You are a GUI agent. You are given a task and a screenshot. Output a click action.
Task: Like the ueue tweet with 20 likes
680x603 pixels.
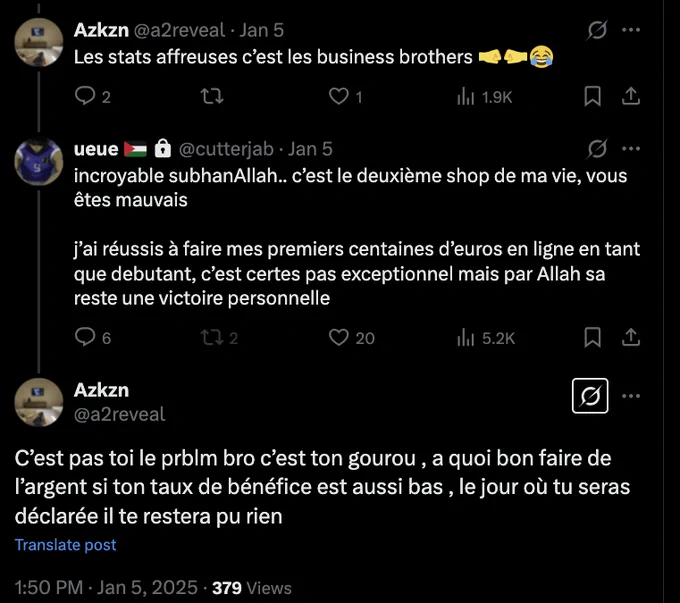pyautogui.click(x=351, y=338)
